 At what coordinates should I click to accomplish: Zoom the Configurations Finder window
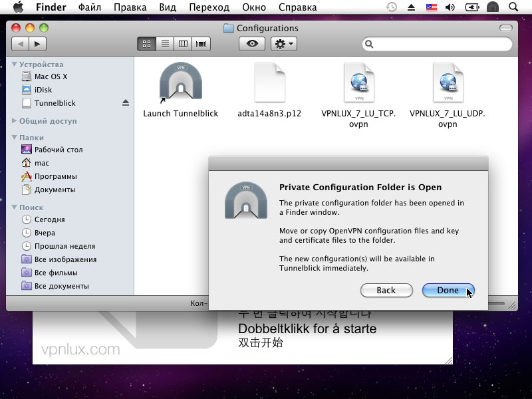point(44,28)
